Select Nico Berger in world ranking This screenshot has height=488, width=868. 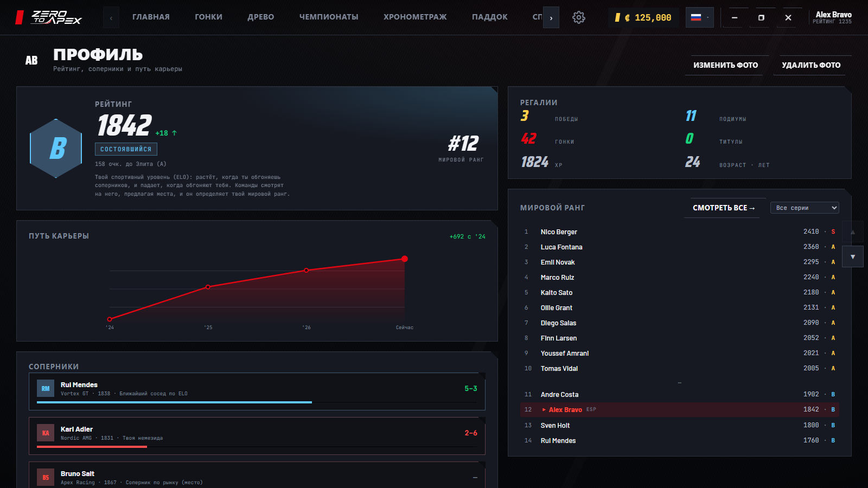tap(680, 232)
